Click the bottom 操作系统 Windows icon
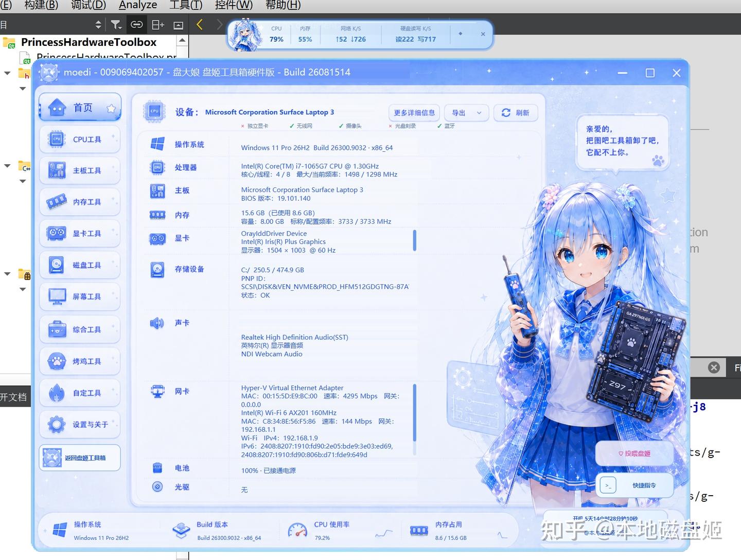Viewport: 741px width, 560px height. pyautogui.click(x=60, y=530)
